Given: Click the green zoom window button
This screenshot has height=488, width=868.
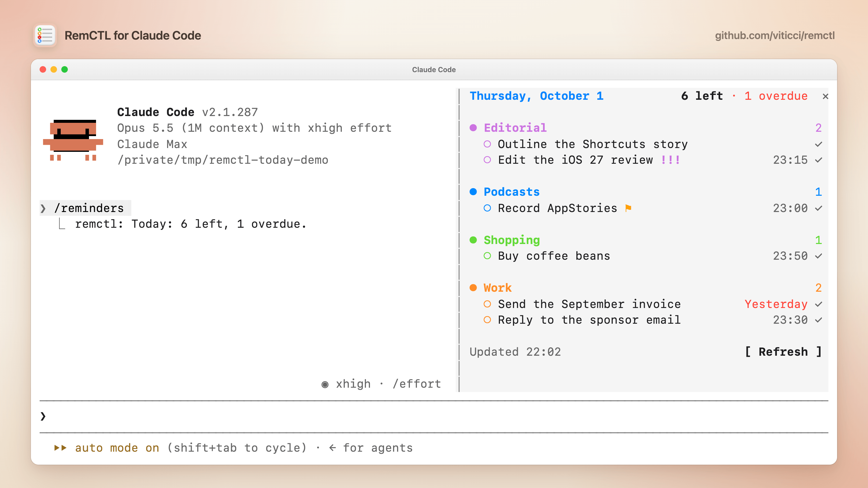Looking at the screenshot, I should [65, 69].
